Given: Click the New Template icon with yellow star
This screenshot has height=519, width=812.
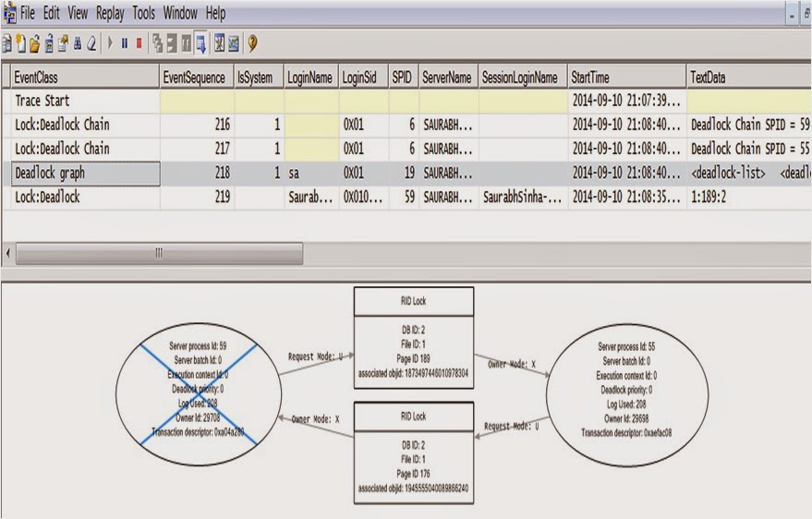Looking at the screenshot, I should (20, 44).
